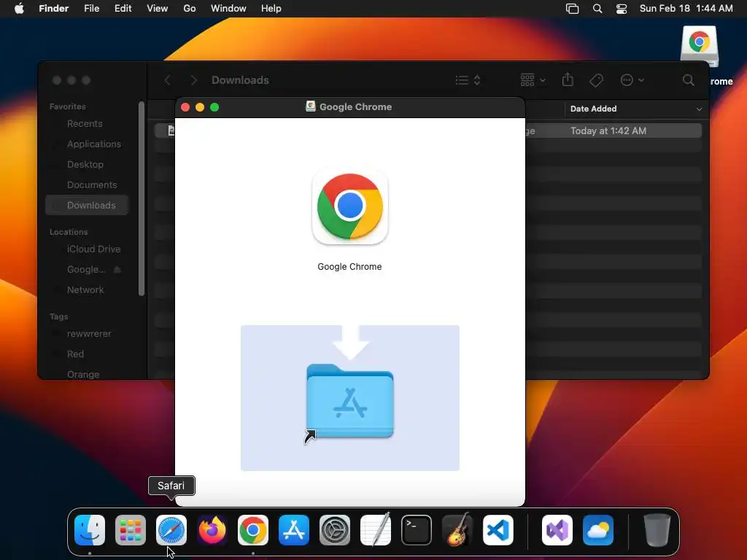Click the date and time in menu bar

tap(686, 9)
